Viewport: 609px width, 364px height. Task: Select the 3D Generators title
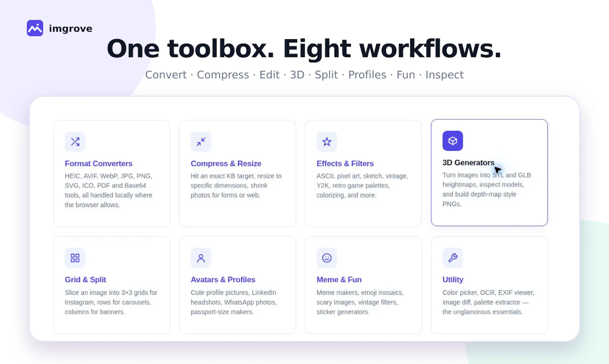[468, 163]
